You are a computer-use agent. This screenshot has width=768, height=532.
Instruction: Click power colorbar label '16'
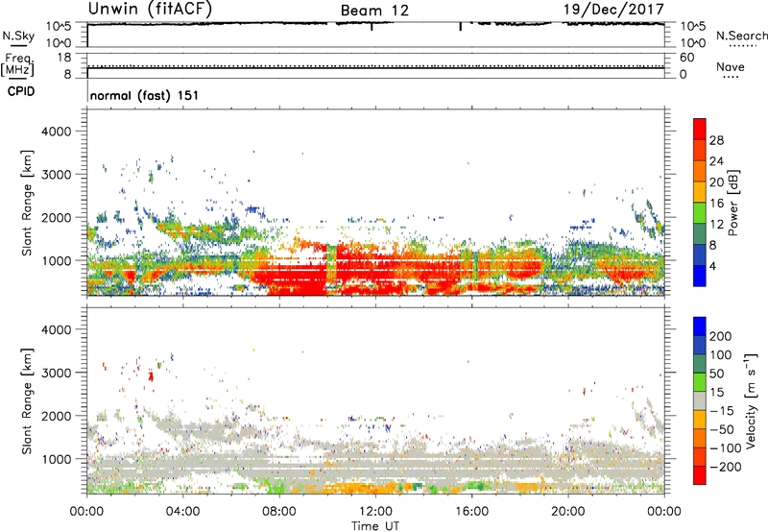pyautogui.click(x=716, y=203)
